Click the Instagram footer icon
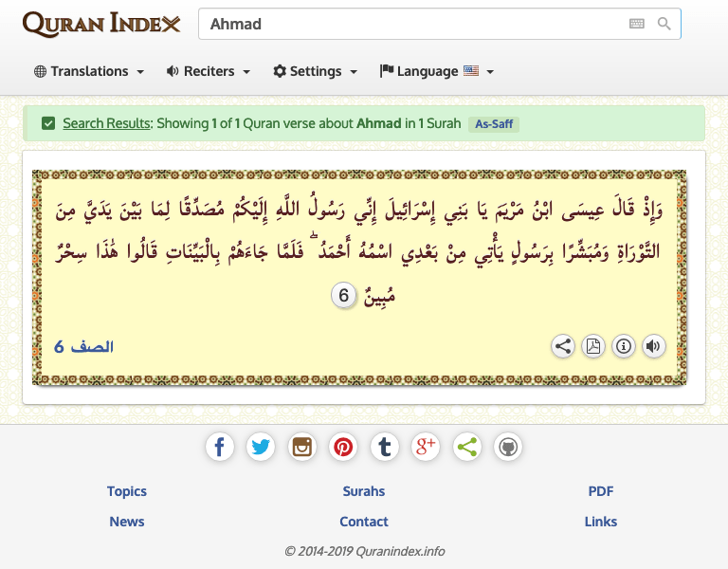 tap(302, 447)
